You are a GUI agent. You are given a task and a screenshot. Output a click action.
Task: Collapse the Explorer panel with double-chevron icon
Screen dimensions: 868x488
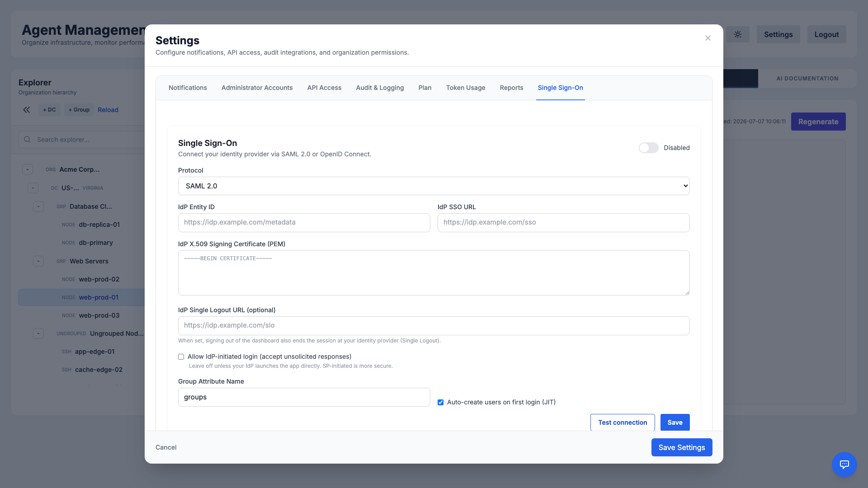[27, 110]
